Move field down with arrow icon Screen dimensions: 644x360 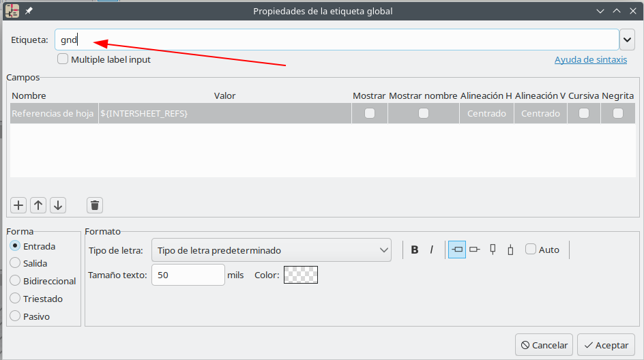58,205
